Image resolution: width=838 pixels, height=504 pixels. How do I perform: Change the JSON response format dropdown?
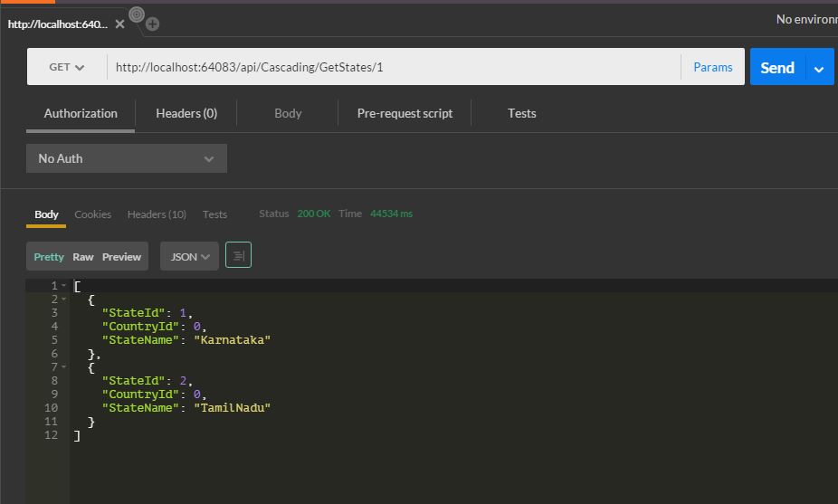(x=190, y=257)
